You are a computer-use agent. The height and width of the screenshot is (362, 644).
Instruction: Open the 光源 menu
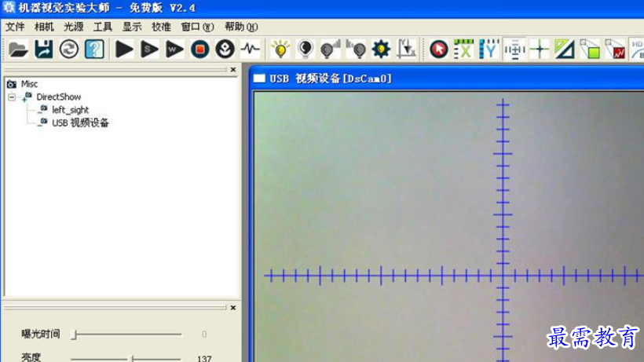point(74,27)
